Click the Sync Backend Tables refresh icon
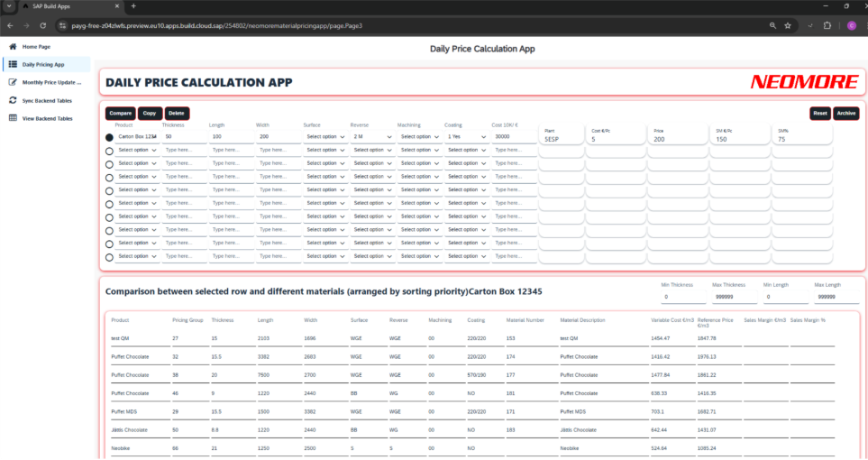 tap(13, 100)
